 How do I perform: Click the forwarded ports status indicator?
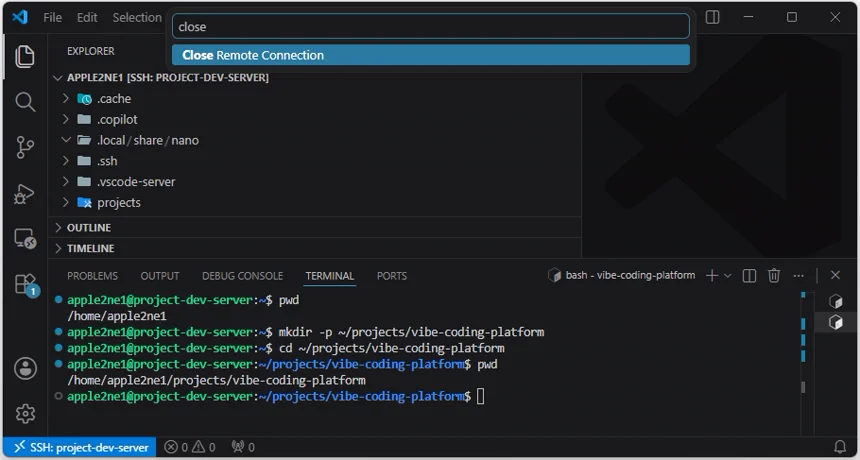[243, 447]
